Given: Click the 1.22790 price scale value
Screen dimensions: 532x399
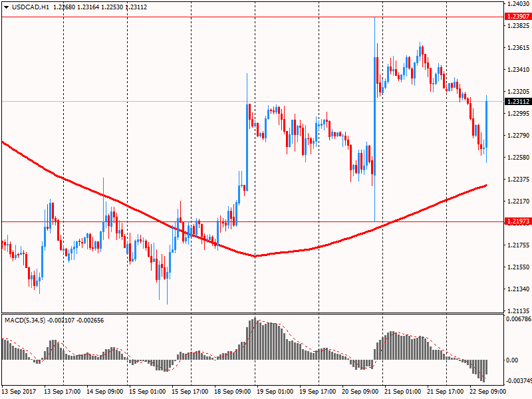Looking at the screenshot, I should pos(519,136).
